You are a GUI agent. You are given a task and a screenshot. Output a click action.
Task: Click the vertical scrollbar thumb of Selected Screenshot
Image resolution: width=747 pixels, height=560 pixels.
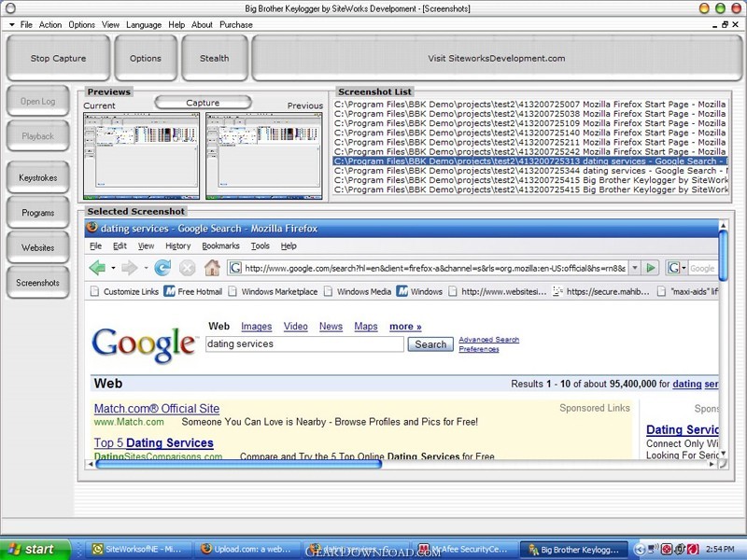coord(723,255)
